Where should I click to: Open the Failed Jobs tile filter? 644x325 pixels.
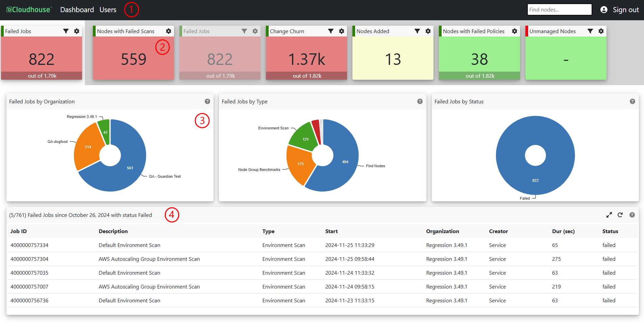66,31
